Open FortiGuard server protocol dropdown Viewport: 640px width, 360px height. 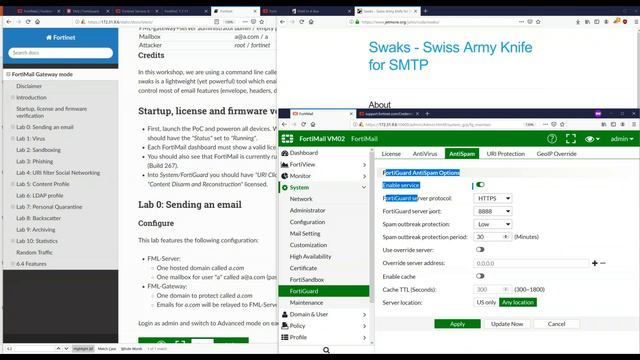pyautogui.click(x=493, y=198)
